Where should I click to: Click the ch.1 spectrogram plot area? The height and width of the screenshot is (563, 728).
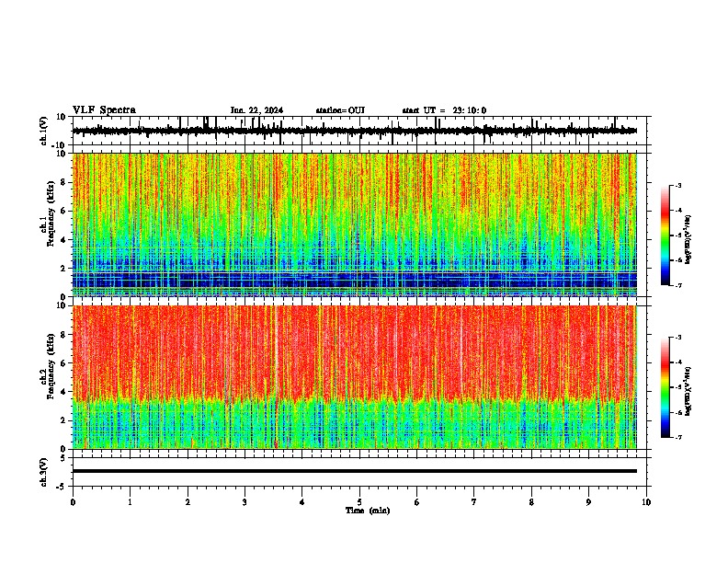point(355,224)
